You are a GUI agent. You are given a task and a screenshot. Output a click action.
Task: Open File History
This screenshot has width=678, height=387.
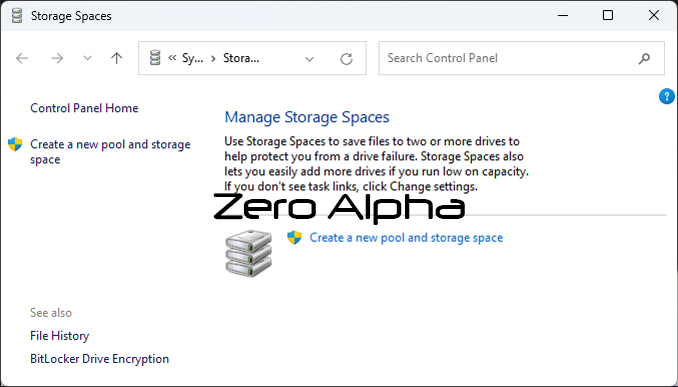(60, 336)
